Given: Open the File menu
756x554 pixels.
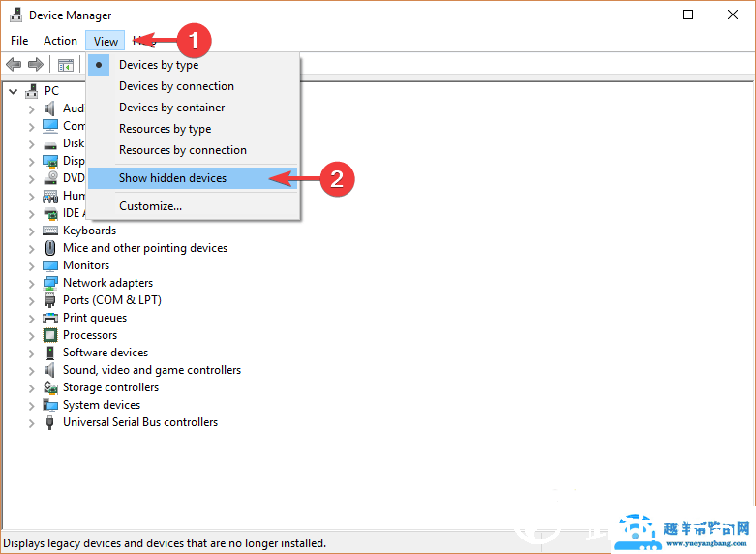Looking at the screenshot, I should point(19,41).
